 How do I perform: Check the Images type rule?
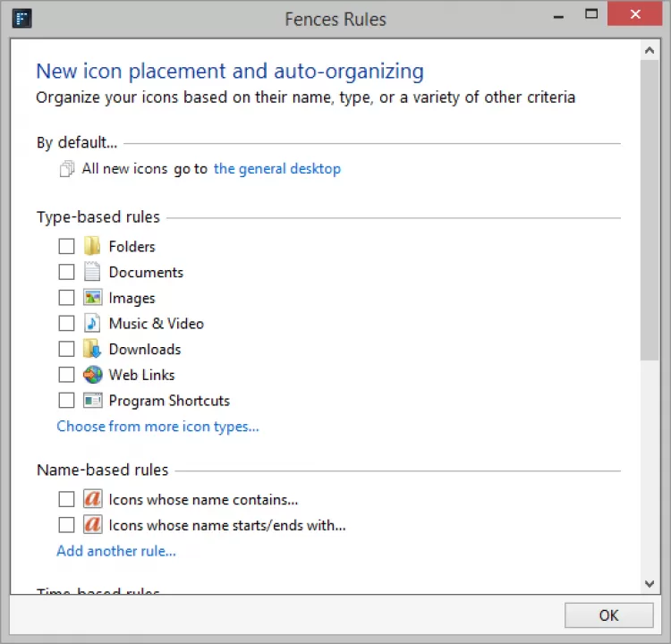click(66, 298)
